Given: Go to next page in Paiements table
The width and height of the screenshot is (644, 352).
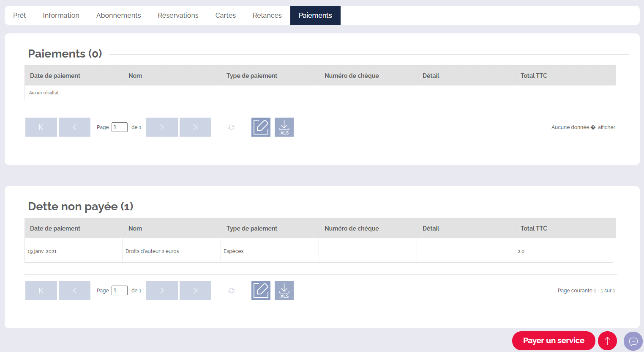Looking at the screenshot, I should (x=162, y=127).
